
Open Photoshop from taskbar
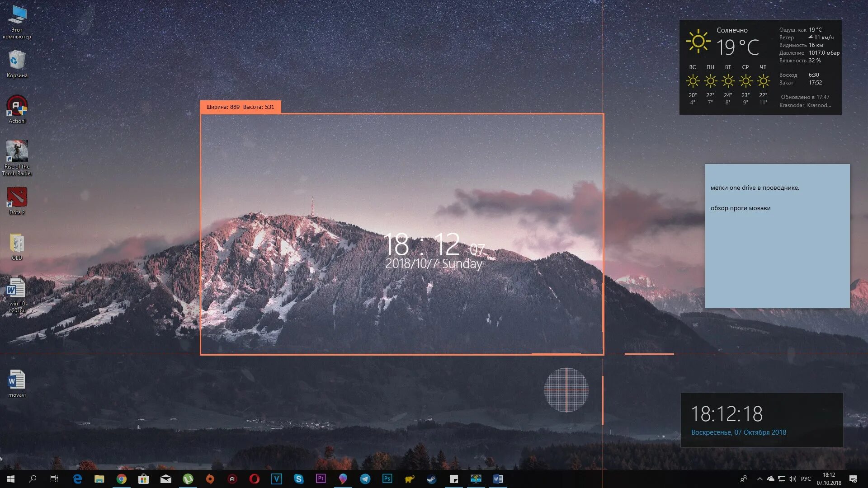387,479
